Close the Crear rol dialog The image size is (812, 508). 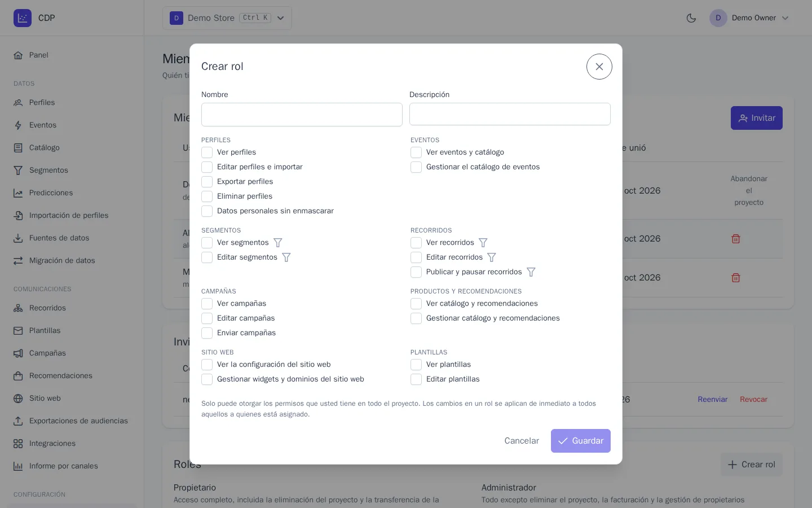599,67
